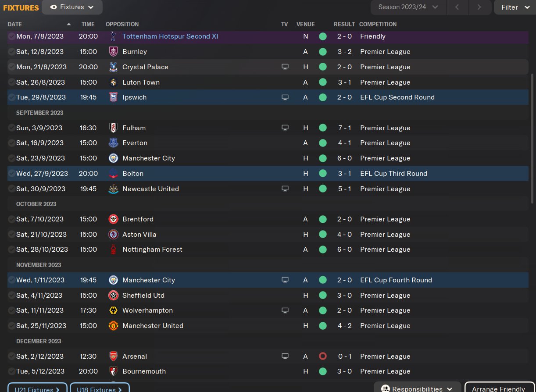
Task: Toggle the checkmark on Everton fixture row
Action: 11,143
